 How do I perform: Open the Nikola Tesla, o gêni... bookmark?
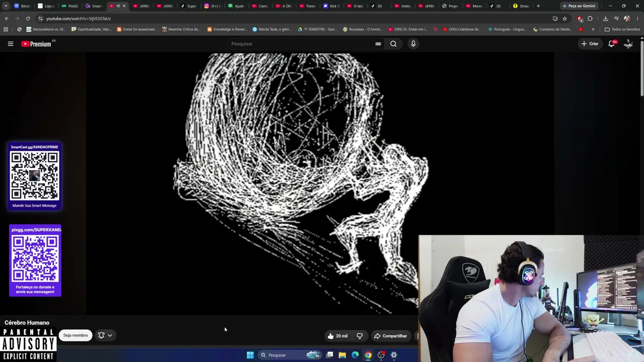272,29
